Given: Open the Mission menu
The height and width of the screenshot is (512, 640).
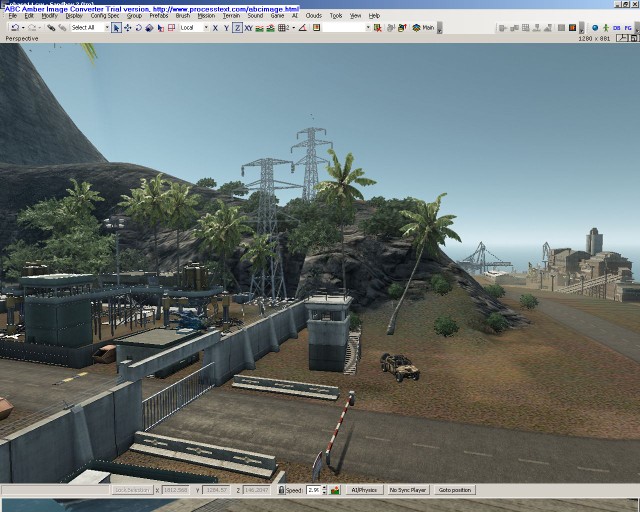Looking at the screenshot, I should (206, 16).
